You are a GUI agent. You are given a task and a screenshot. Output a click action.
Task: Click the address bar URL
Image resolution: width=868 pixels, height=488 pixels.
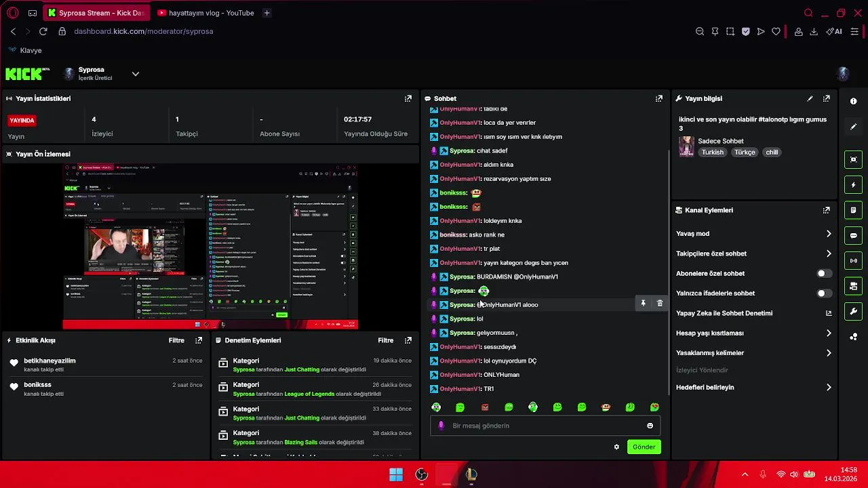(144, 31)
